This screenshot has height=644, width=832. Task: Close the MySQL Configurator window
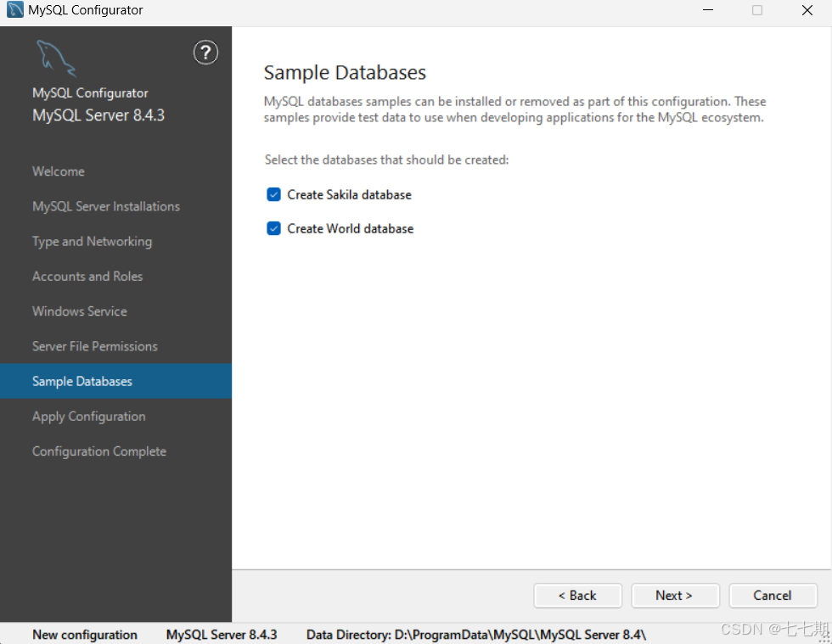[x=807, y=10]
